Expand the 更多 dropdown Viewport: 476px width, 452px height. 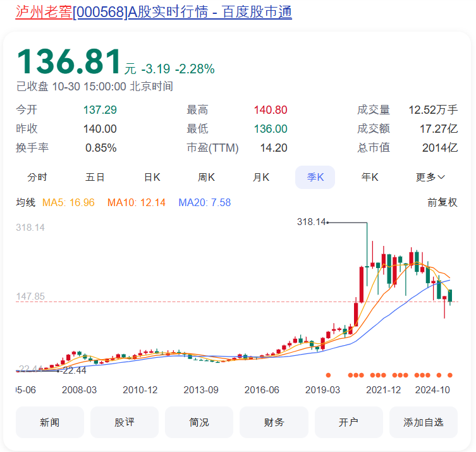click(430, 177)
